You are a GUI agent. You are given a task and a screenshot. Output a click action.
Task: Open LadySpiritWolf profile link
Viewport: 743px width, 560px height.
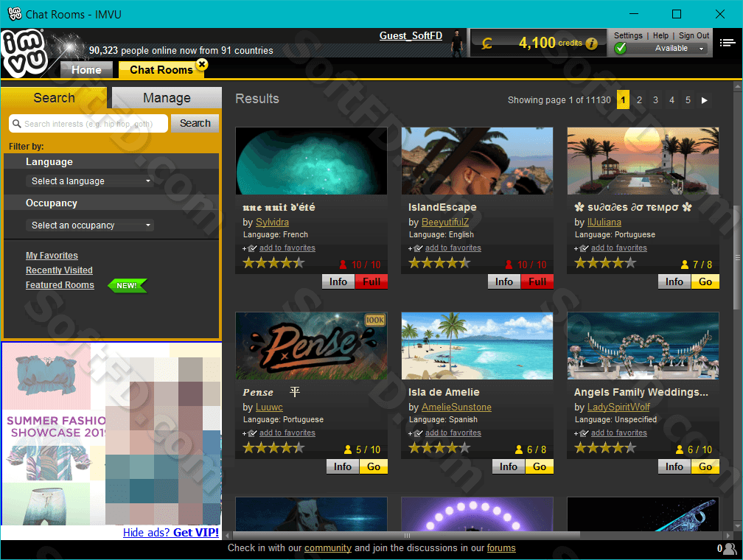pyautogui.click(x=618, y=407)
